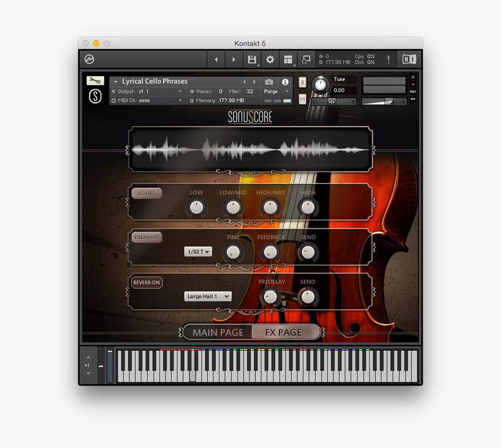Click the Memory 177.98 MB readout
Screen dimensions: 501x448
tap(217, 100)
